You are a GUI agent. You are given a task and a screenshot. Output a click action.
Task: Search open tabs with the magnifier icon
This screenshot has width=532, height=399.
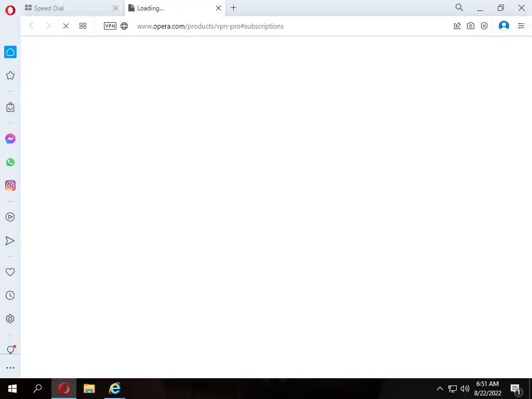[x=459, y=7]
